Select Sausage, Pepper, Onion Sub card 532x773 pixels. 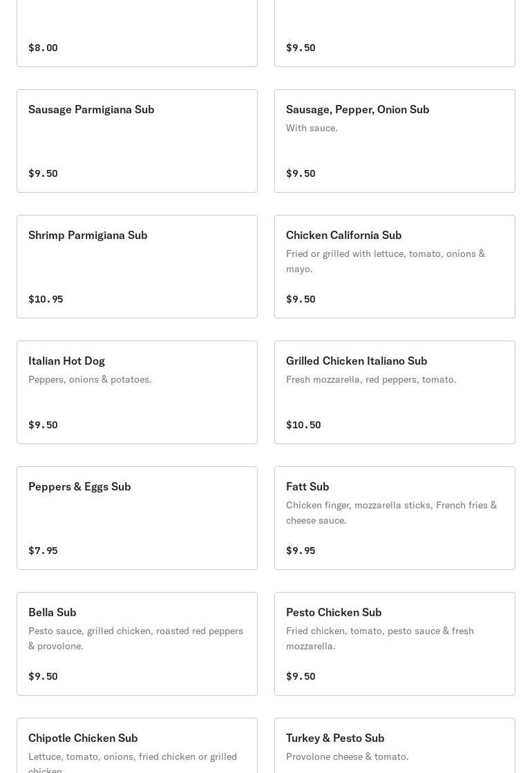coord(395,141)
